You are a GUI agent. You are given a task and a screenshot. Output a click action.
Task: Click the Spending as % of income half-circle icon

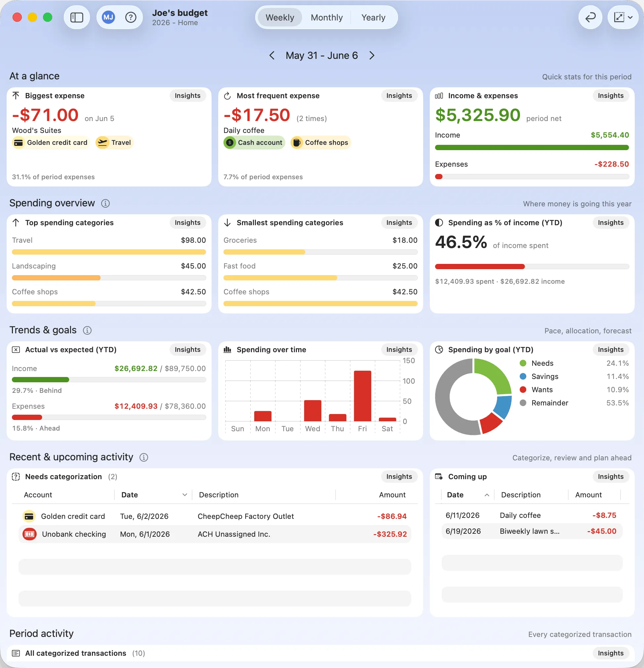[439, 223]
